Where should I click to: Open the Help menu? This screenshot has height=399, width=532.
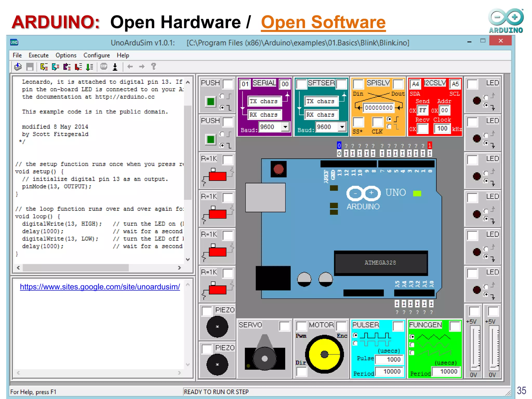click(123, 55)
